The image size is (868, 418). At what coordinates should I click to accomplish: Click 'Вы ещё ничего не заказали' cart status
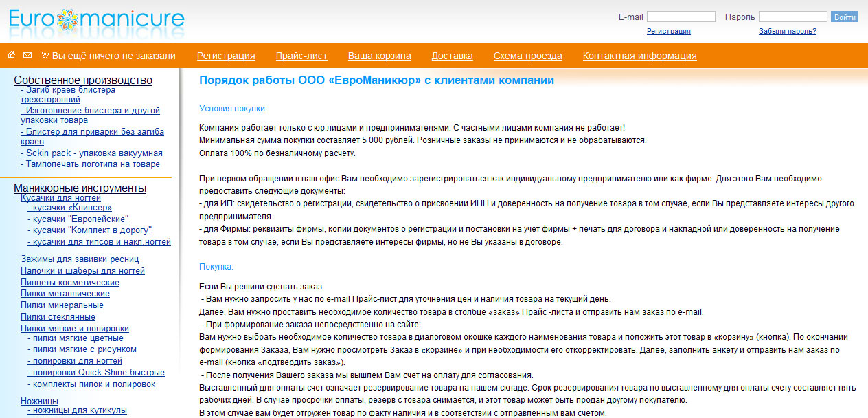point(114,56)
